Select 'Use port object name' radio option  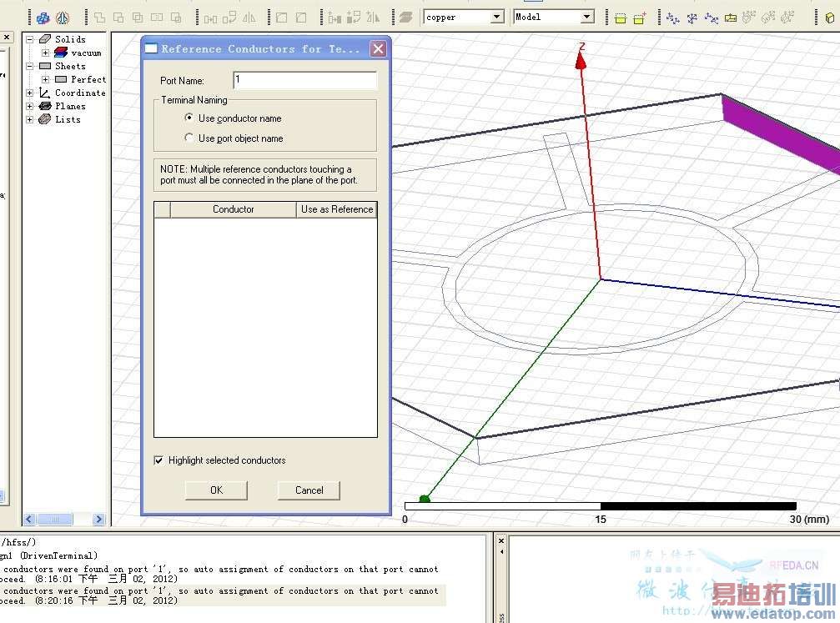point(189,138)
